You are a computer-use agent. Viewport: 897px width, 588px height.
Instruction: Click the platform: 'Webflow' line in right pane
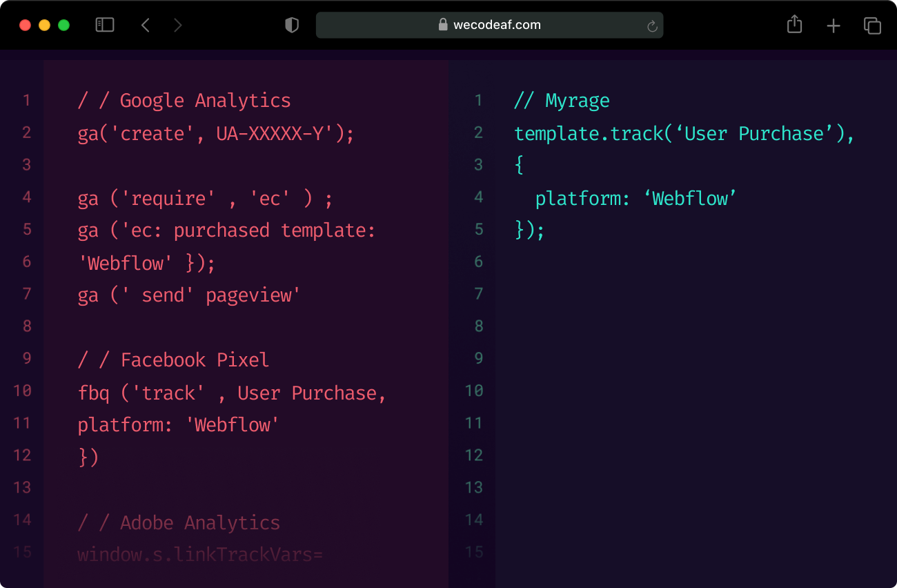[x=636, y=199]
